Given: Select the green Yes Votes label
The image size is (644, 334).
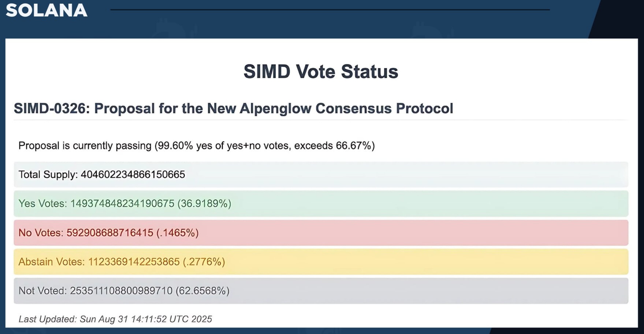Looking at the screenshot, I should [42, 203].
